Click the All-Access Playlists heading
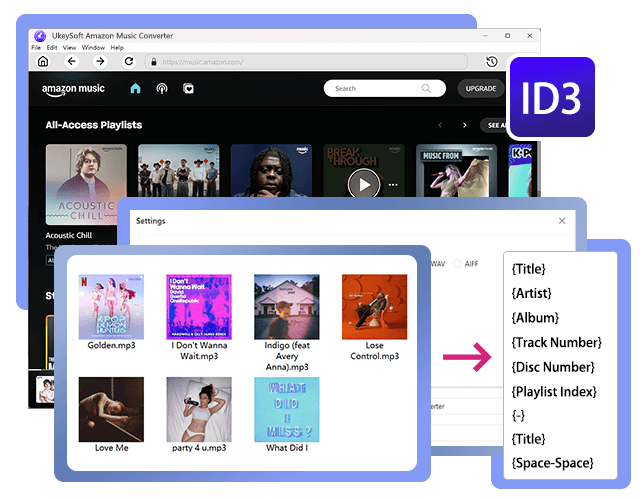 pyautogui.click(x=94, y=125)
